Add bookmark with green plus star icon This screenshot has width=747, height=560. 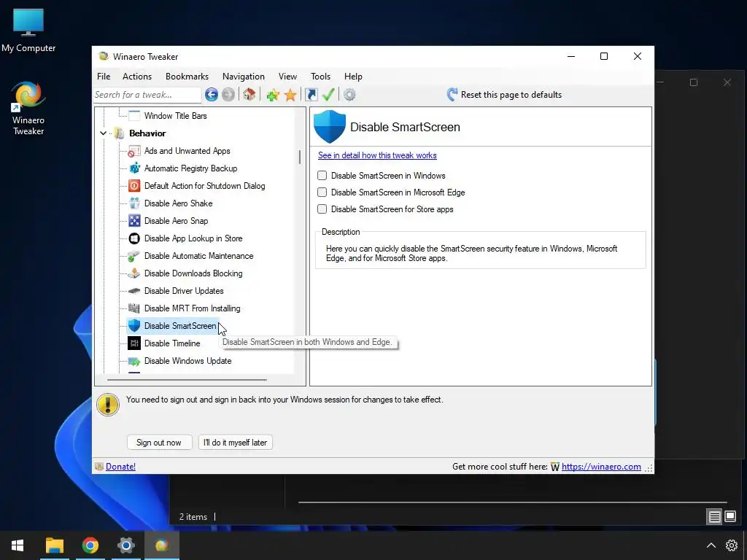pyautogui.click(x=273, y=95)
